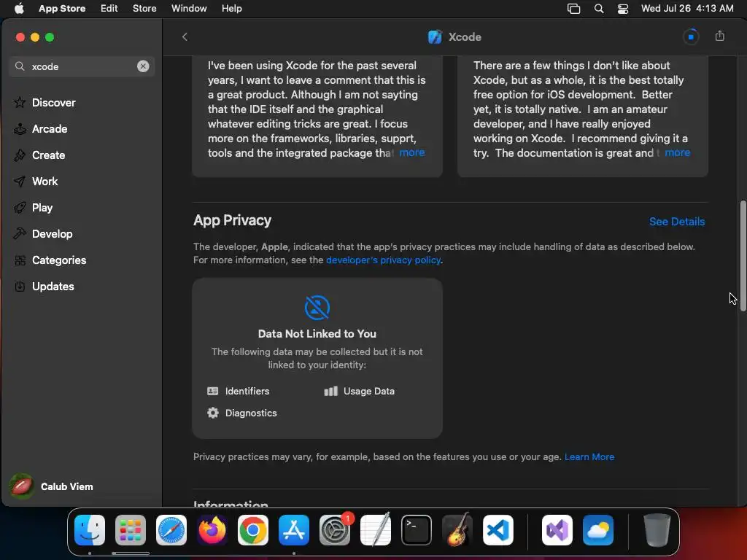Open the cloud weather app in Dock
The height and width of the screenshot is (560, 747).
pyautogui.click(x=598, y=530)
